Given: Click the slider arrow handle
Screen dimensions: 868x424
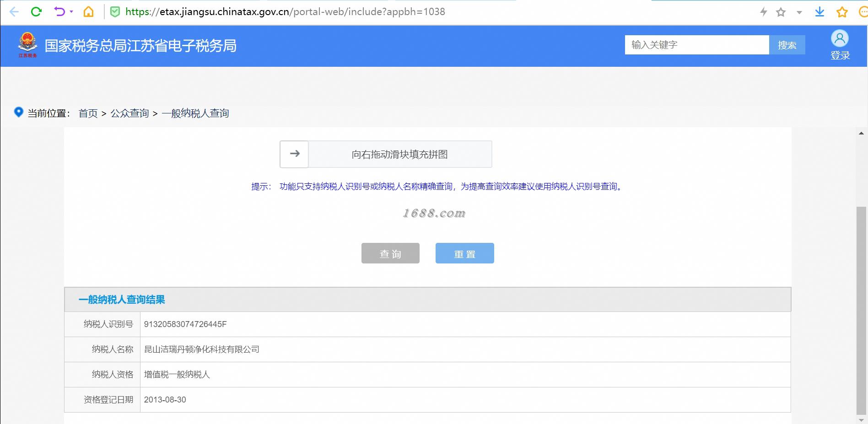Looking at the screenshot, I should click(x=294, y=154).
